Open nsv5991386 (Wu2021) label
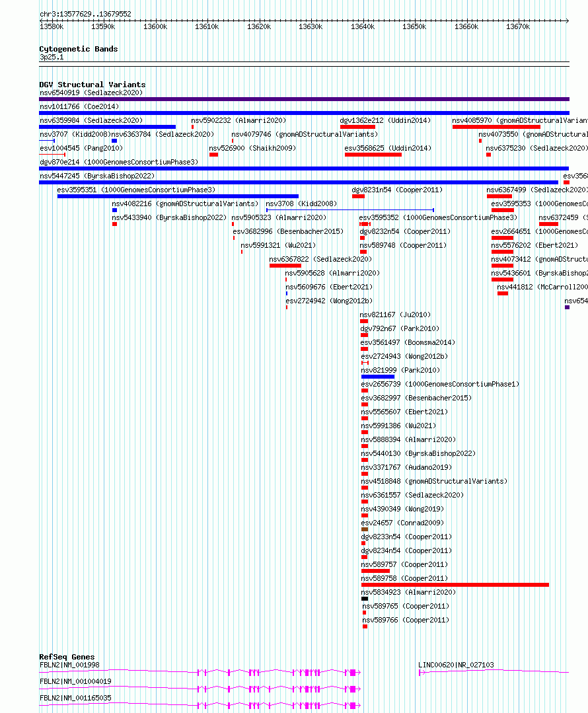The image size is (588, 713). 399,426
